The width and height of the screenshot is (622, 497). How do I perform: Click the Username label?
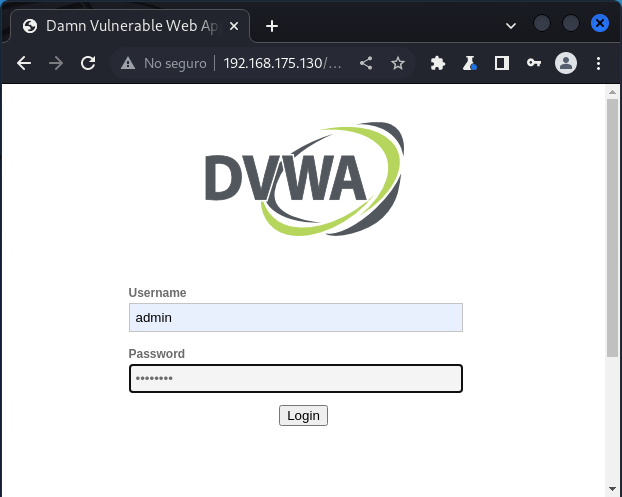tap(157, 293)
